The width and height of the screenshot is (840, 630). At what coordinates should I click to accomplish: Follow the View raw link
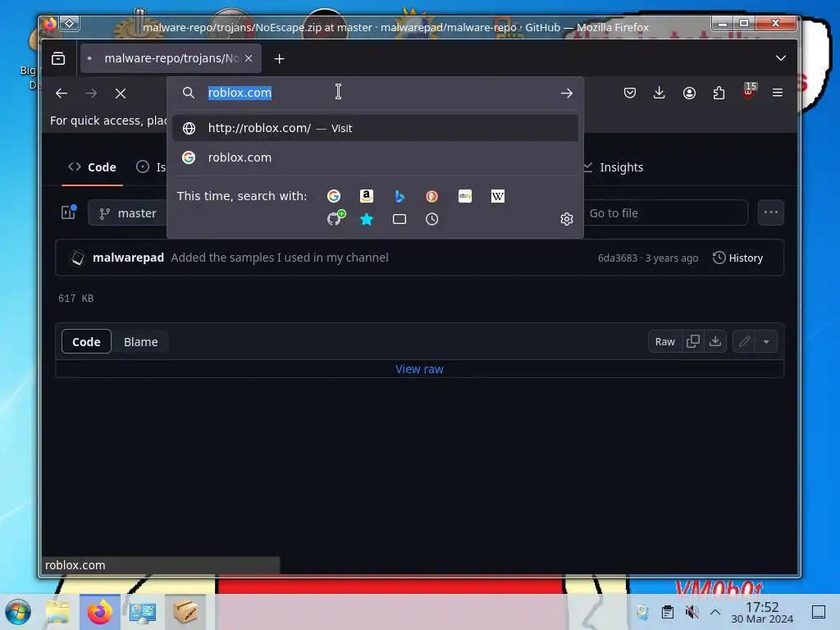[x=419, y=369]
